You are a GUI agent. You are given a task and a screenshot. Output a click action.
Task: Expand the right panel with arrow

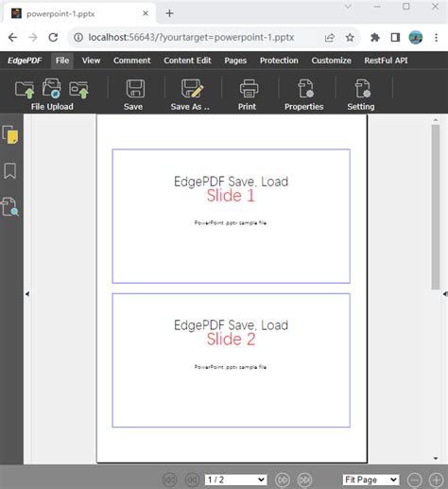point(445,294)
